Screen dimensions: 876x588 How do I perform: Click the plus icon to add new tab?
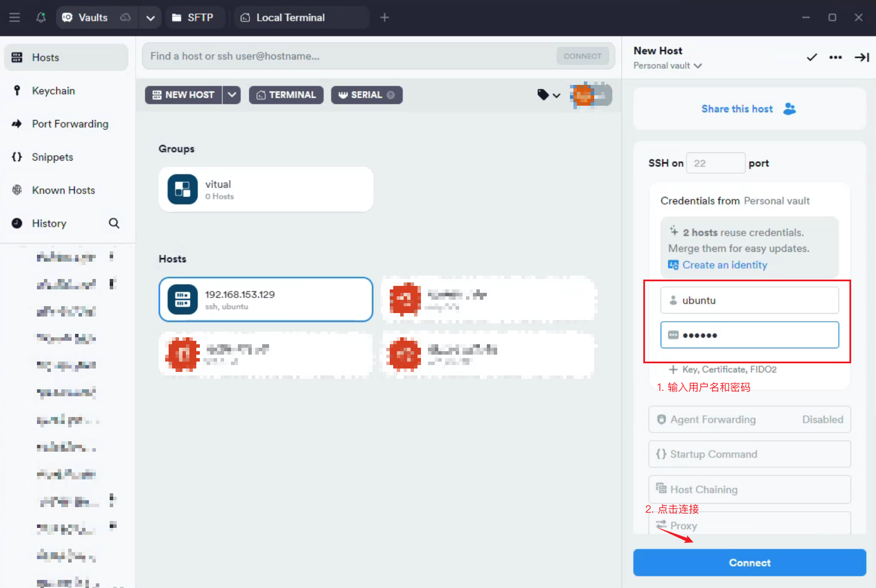coord(385,17)
